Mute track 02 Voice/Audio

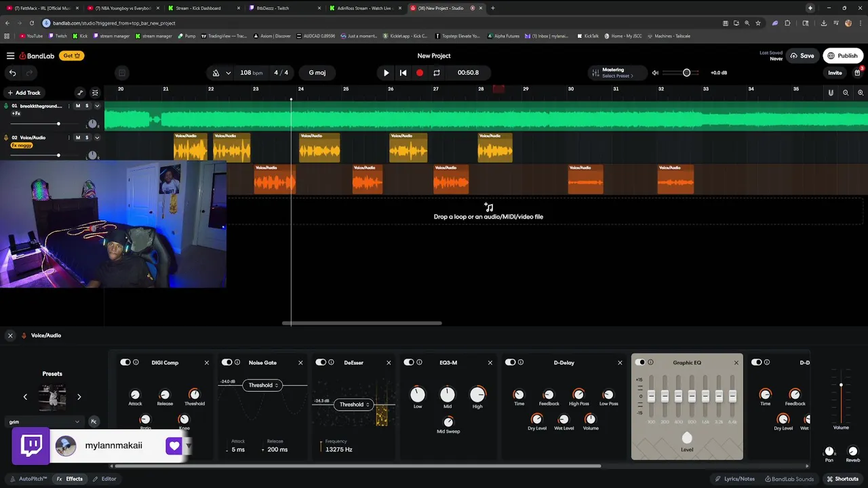coord(77,138)
